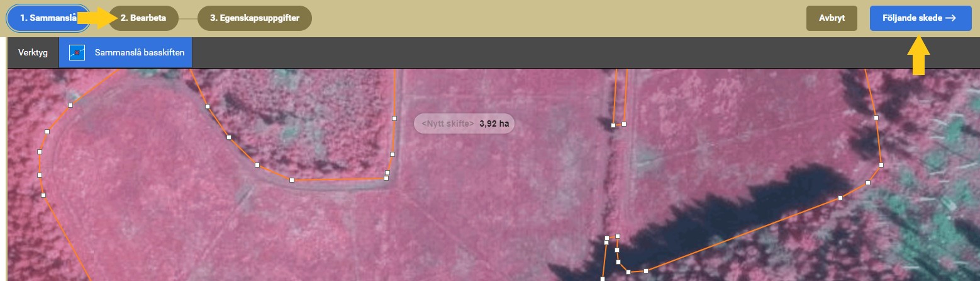Cancel with the Avbryt button

[832, 18]
